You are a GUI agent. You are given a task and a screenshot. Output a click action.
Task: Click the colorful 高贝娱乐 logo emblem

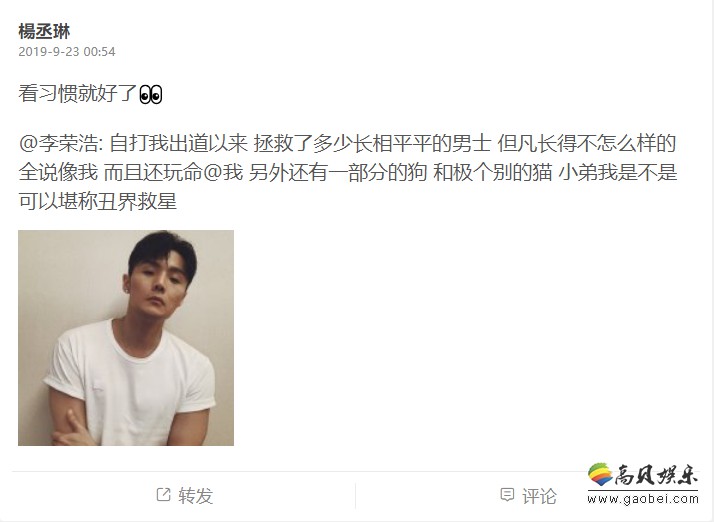[600, 475]
